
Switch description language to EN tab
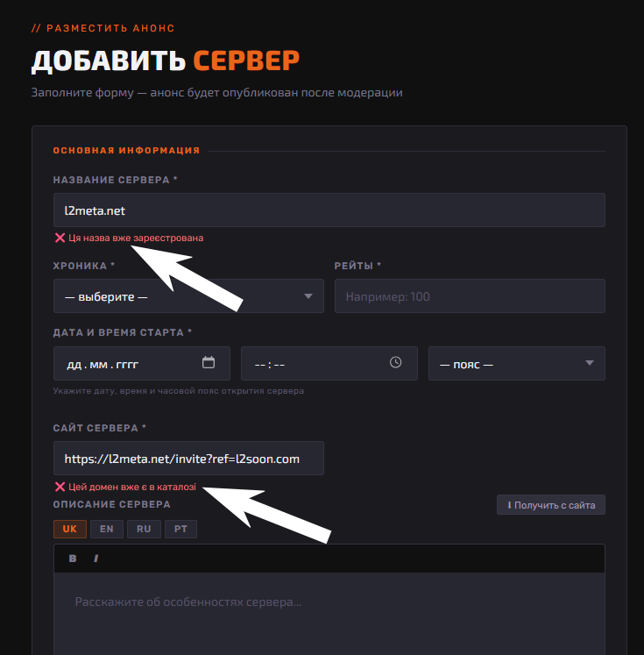(x=106, y=529)
